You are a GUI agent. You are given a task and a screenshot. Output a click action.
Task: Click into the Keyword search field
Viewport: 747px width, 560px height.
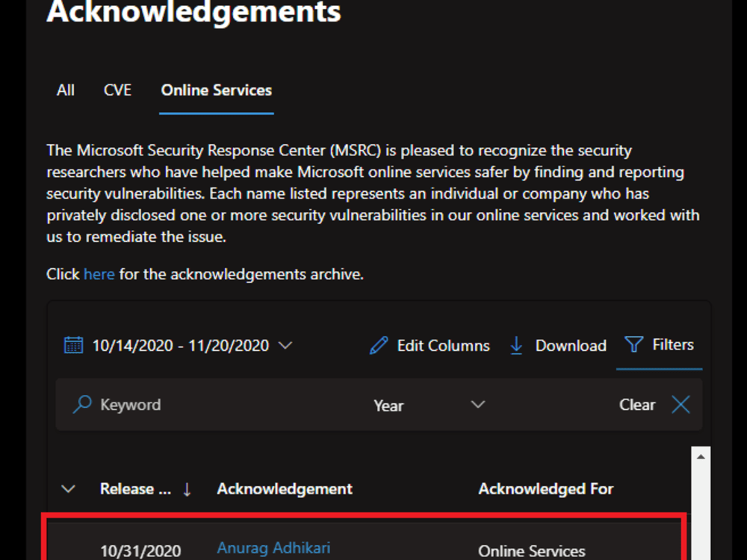(x=210, y=405)
